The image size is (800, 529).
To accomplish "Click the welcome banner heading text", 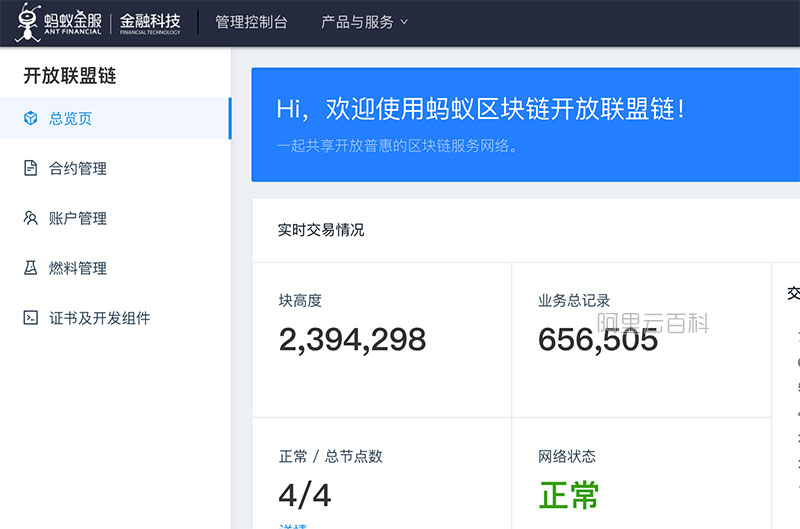I will [480, 109].
